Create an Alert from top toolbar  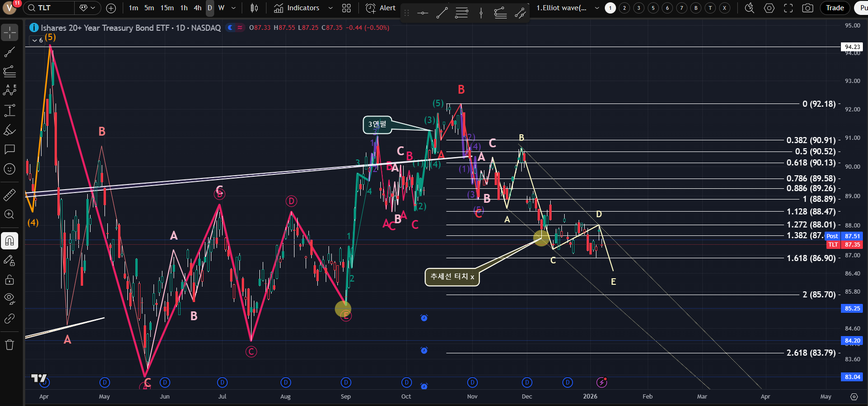381,8
